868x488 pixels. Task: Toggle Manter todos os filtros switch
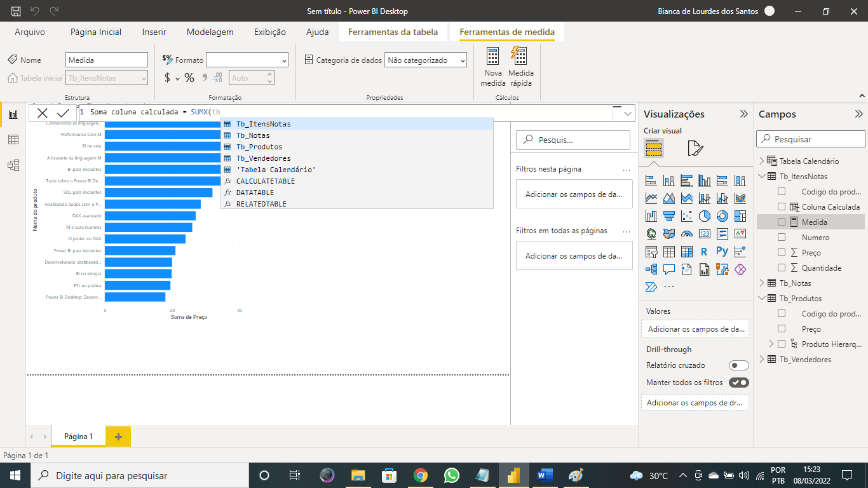pyautogui.click(x=739, y=383)
